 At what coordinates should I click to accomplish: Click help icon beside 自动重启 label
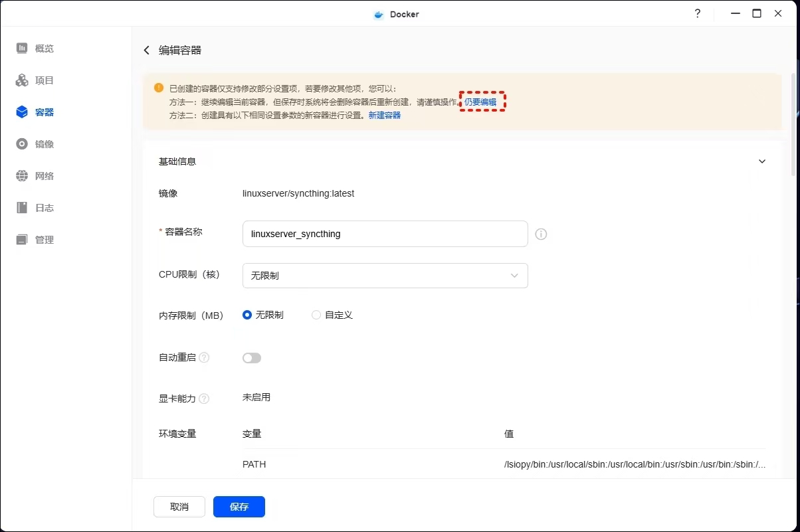click(204, 358)
